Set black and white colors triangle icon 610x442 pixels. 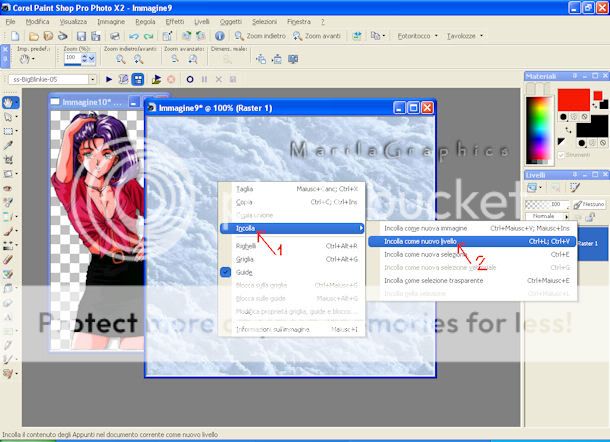561,141
